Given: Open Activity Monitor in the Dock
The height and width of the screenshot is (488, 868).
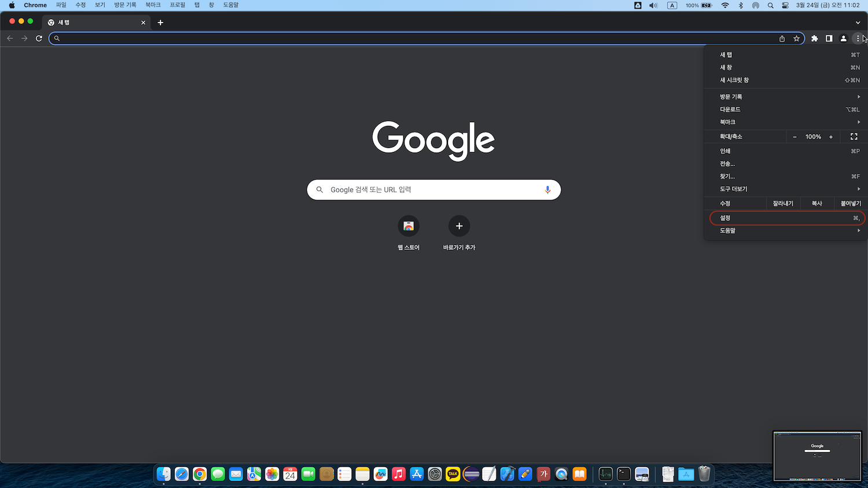Looking at the screenshot, I should pos(605,474).
